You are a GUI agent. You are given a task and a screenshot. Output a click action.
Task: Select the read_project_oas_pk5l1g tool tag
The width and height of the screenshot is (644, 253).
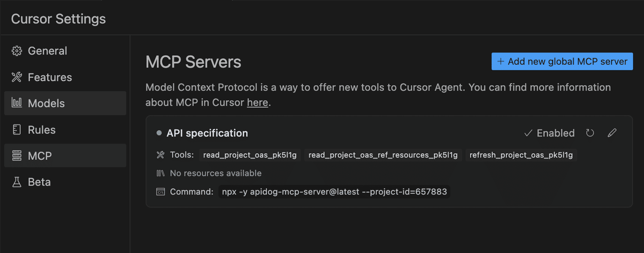tap(250, 155)
